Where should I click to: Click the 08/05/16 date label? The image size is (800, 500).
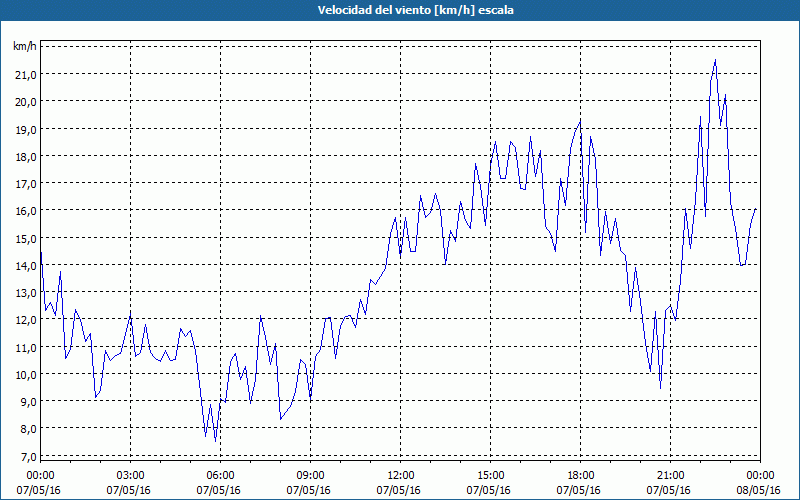point(759,490)
